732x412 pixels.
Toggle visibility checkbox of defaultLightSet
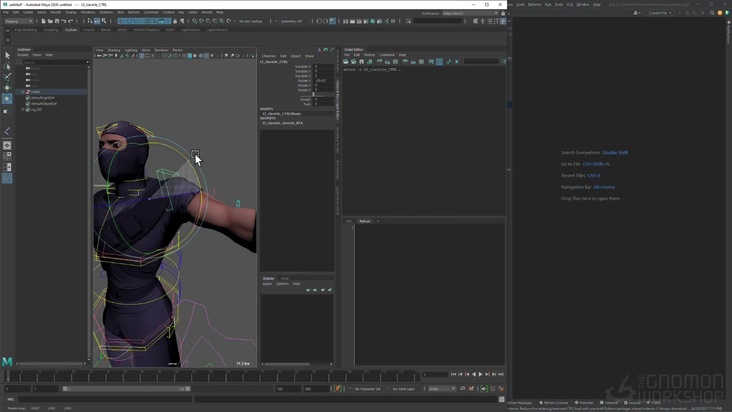28,98
